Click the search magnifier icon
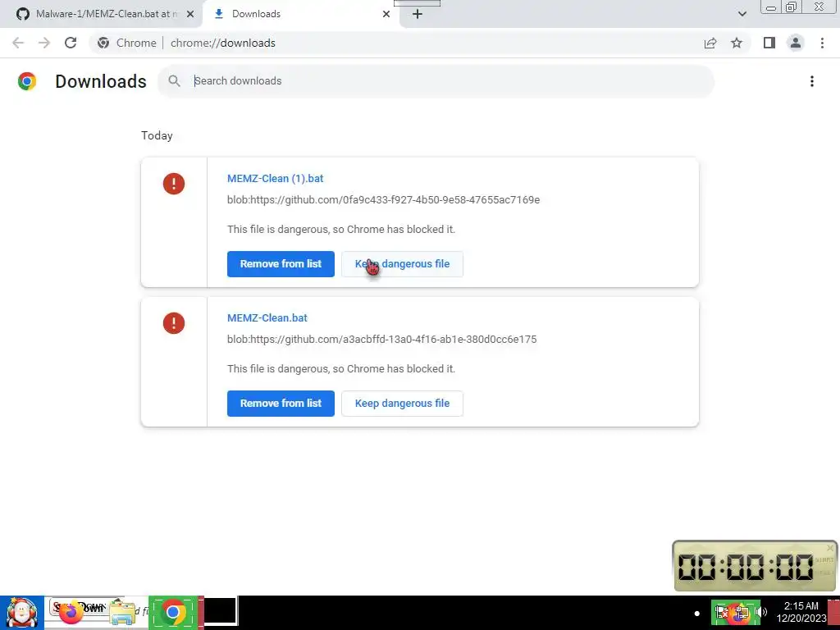The image size is (840, 630). [174, 81]
